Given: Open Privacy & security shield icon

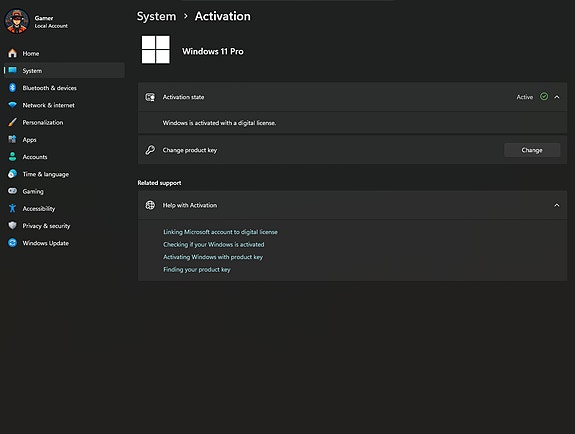Looking at the screenshot, I should 12,225.
